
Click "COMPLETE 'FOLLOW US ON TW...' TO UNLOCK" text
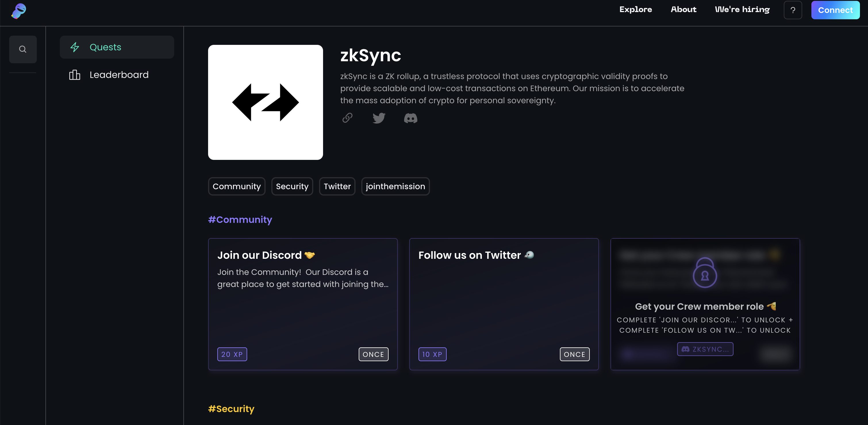click(705, 330)
